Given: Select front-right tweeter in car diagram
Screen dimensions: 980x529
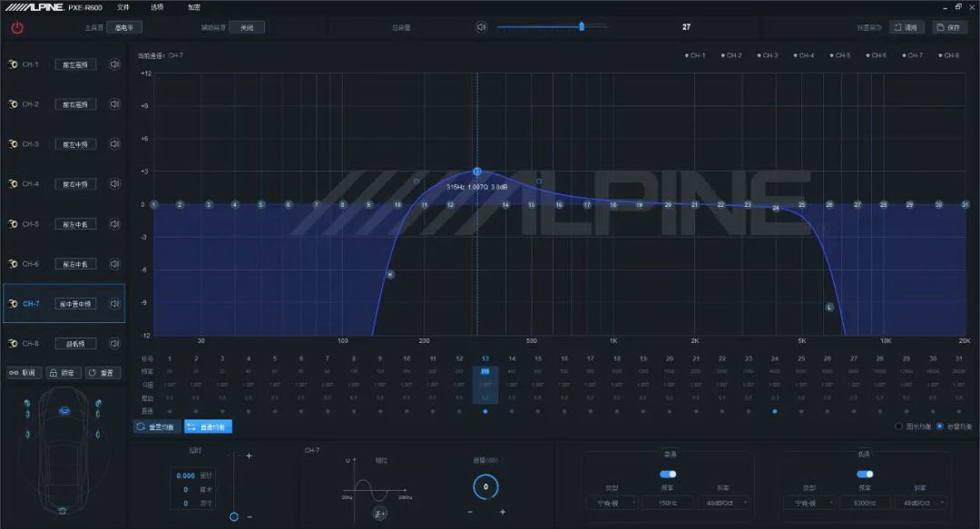Looking at the screenshot, I should point(98,403).
